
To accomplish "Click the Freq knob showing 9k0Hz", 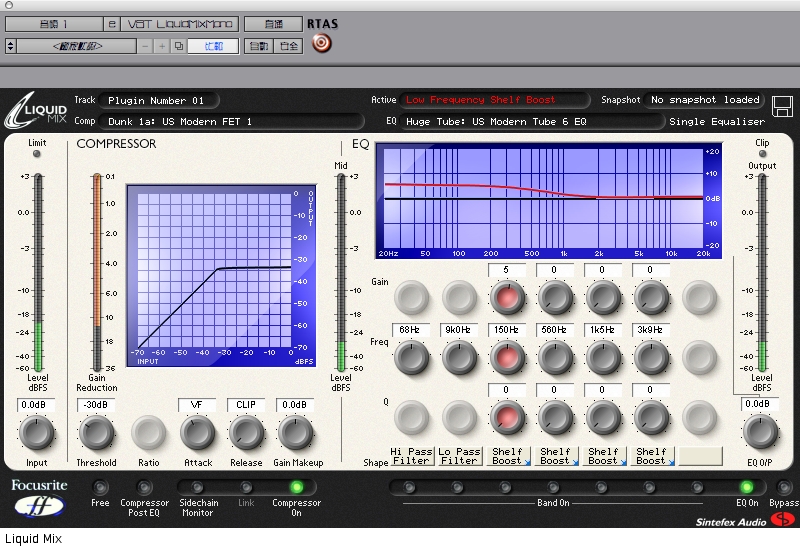I will point(459,357).
